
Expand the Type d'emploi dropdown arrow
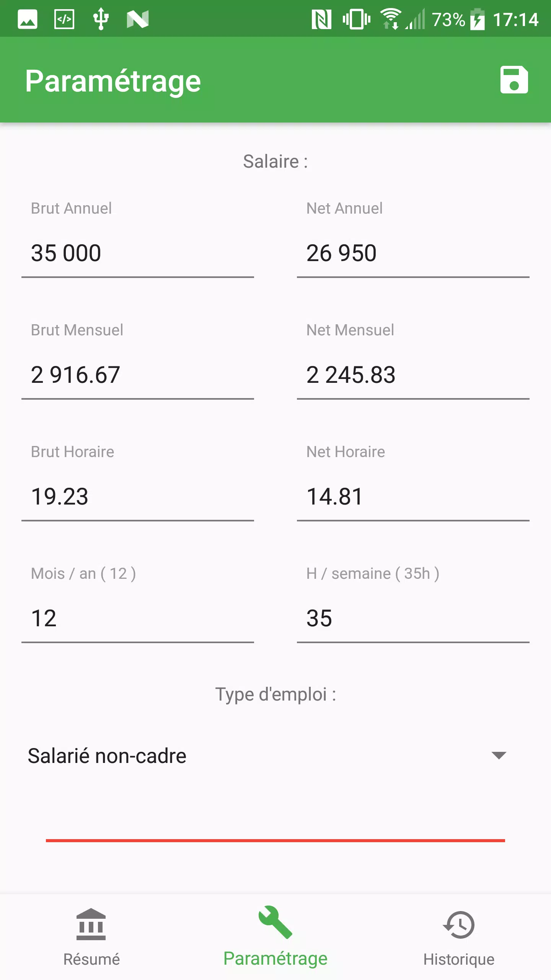click(499, 755)
